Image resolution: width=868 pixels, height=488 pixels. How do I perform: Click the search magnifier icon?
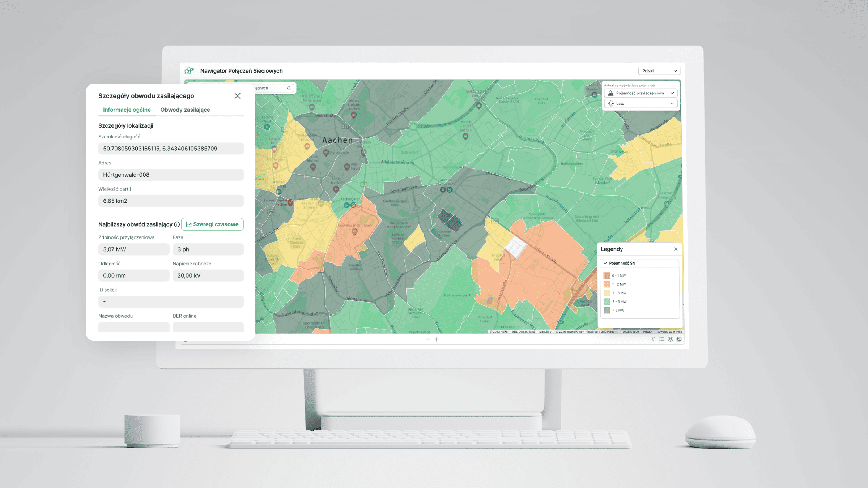pos(289,88)
